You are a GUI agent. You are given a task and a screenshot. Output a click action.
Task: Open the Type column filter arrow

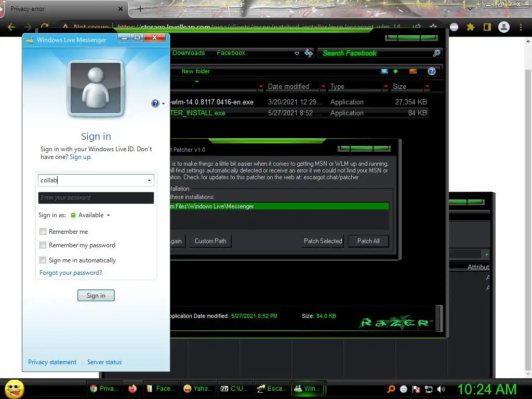click(x=385, y=87)
